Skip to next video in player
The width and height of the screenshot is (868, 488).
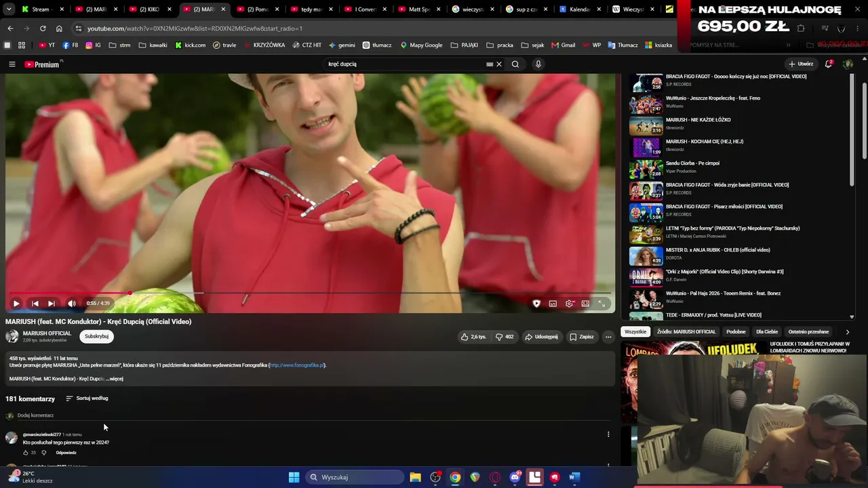click(x=52, y=304)
